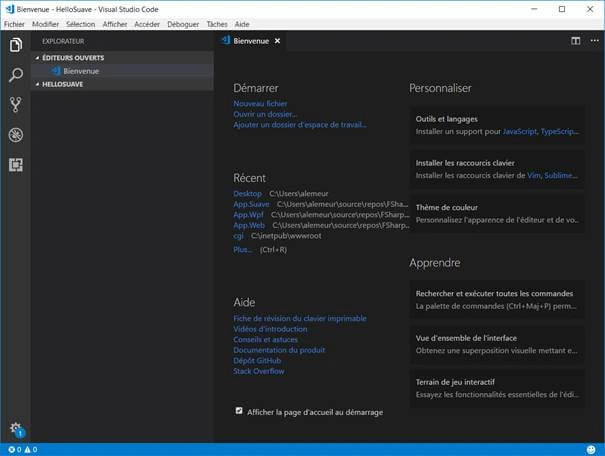Open the Déboguer menu
The image size is (605, 456).
[x=183, y=24]
